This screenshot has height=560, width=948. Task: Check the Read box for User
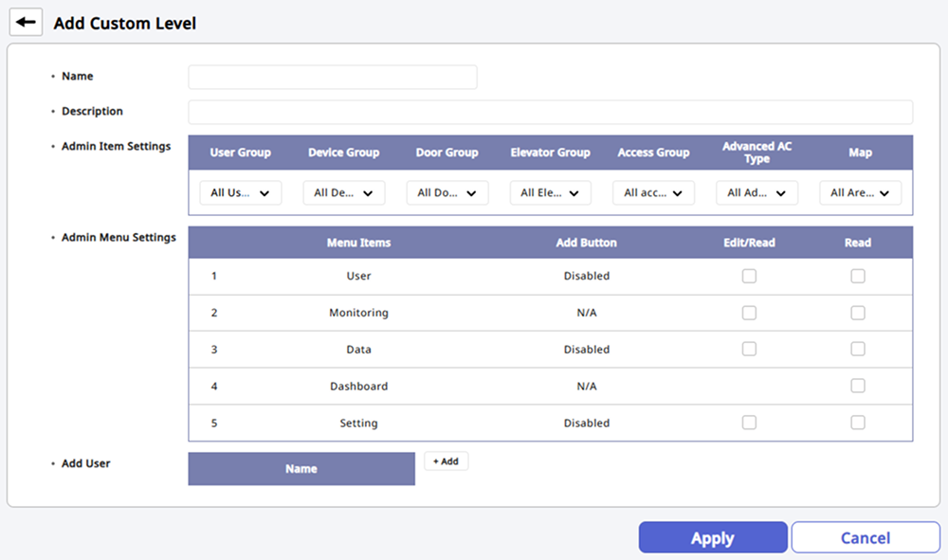coord(858,276)
